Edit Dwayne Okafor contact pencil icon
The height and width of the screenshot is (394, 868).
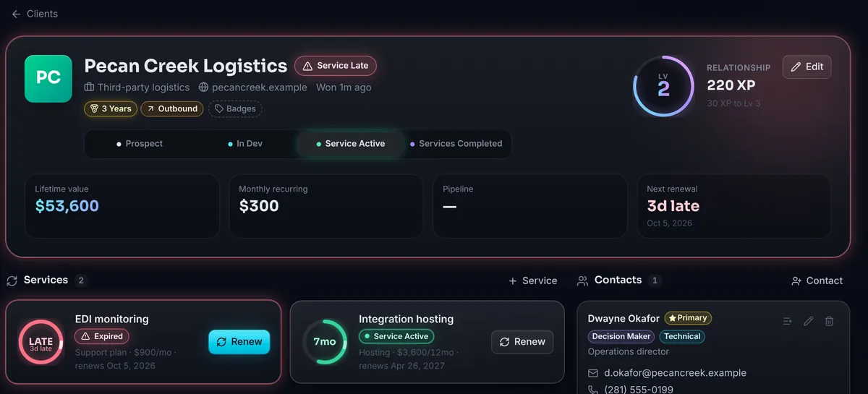click(809, 321)
